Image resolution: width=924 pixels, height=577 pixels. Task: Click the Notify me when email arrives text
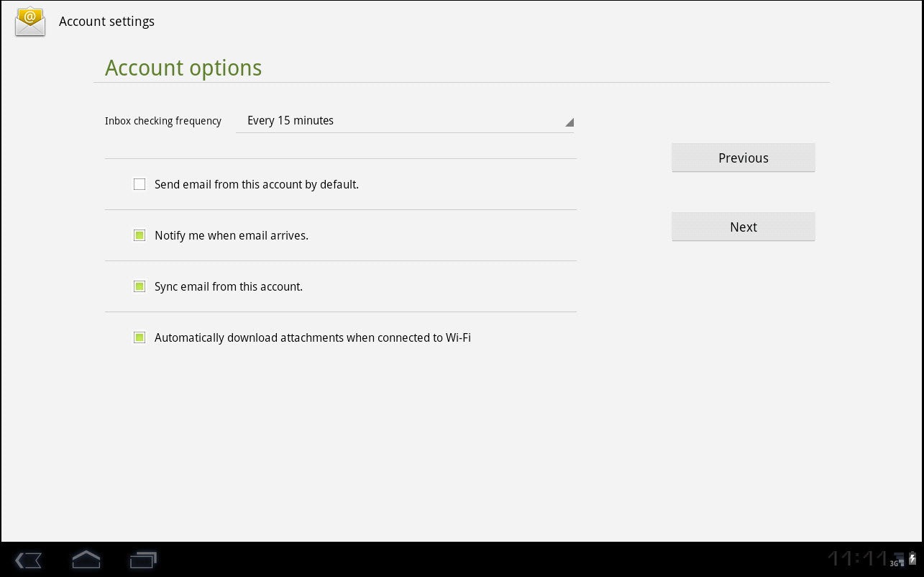[x=232, y=235]
